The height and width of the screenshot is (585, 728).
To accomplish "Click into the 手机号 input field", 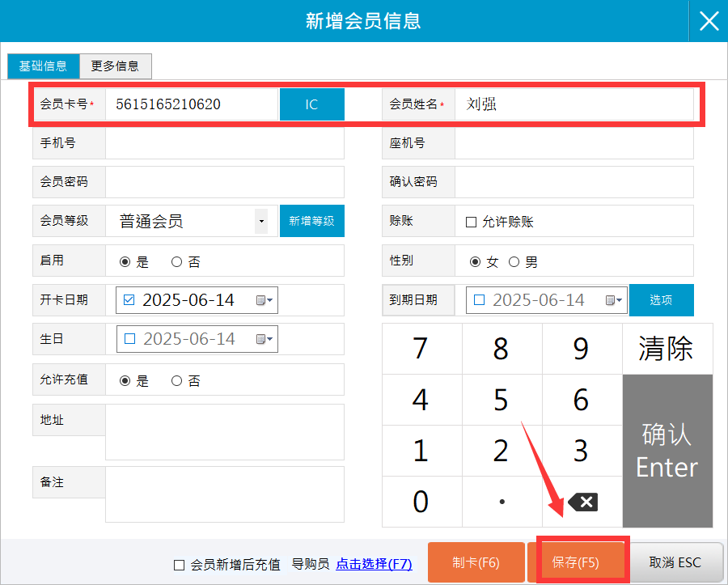I will [x=224, y=143].
